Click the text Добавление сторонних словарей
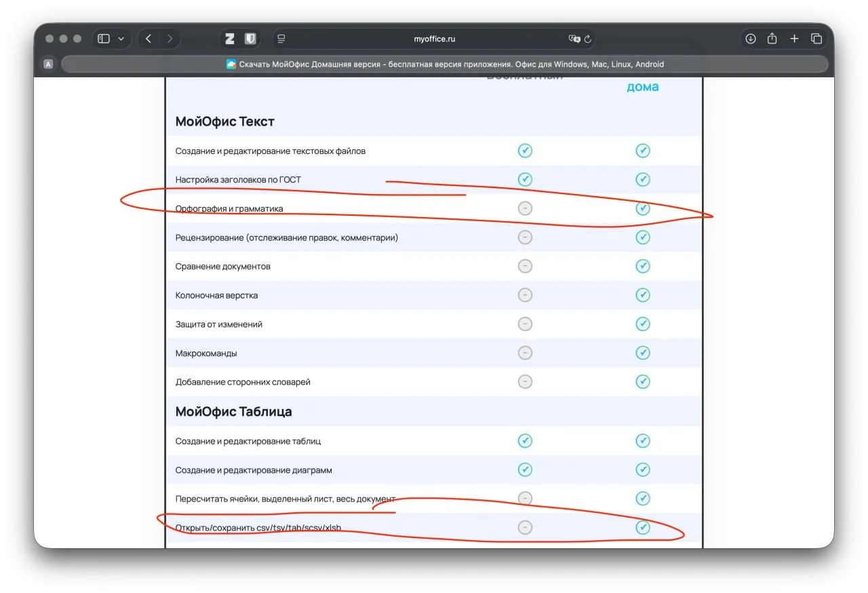 coord(243,383)
